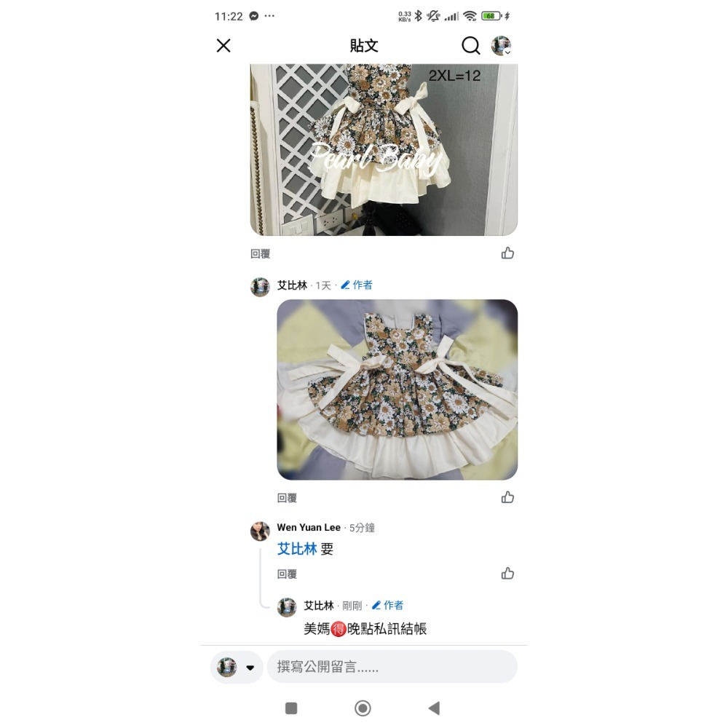Like 艾比林's flat-lay dress photo comment
The width and height of the screenshot is (728, 728).
[507, 497]
